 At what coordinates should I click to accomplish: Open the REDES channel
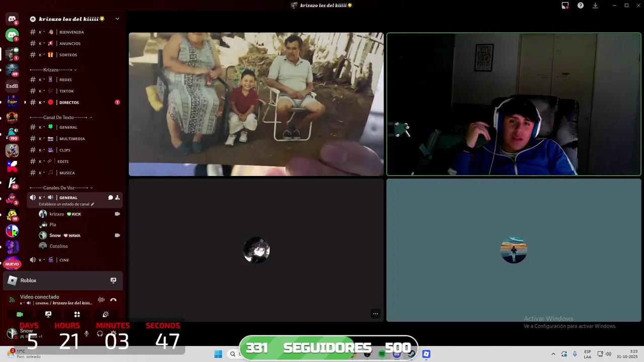pyautogui.click(x=74, y=80)
